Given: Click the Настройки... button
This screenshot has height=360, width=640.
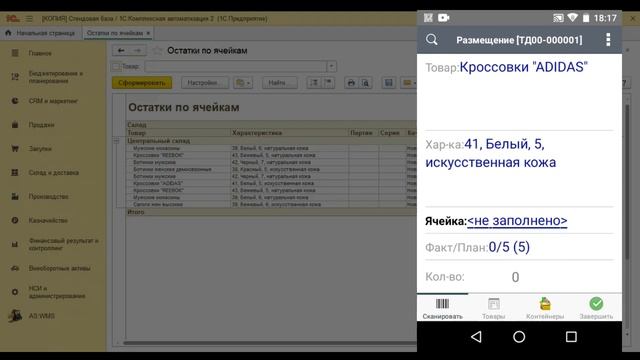Looking at the screenshot, I should (204, 83).
